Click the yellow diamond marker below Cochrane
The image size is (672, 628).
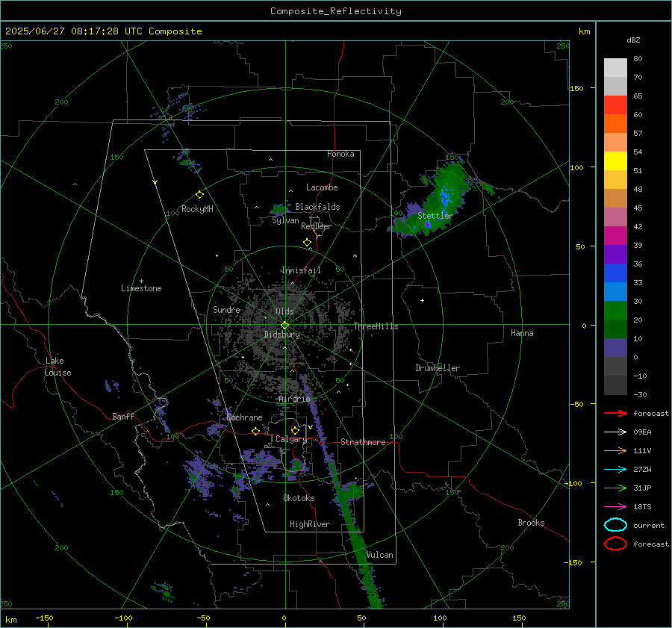click(x=256, y=432)
